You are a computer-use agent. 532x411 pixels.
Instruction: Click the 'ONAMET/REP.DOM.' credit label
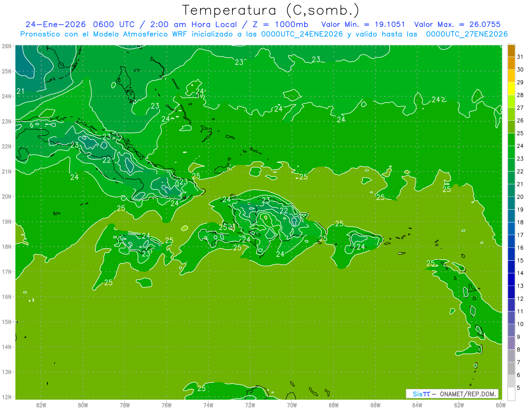click(x=468, y=394)
